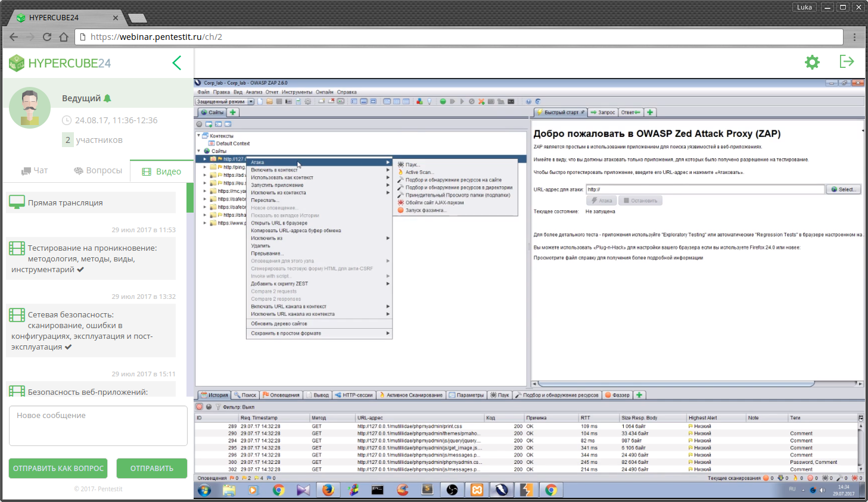868x502 pixels.
Task: Open the Чат tab in sidebar
Action: (35, 170)
